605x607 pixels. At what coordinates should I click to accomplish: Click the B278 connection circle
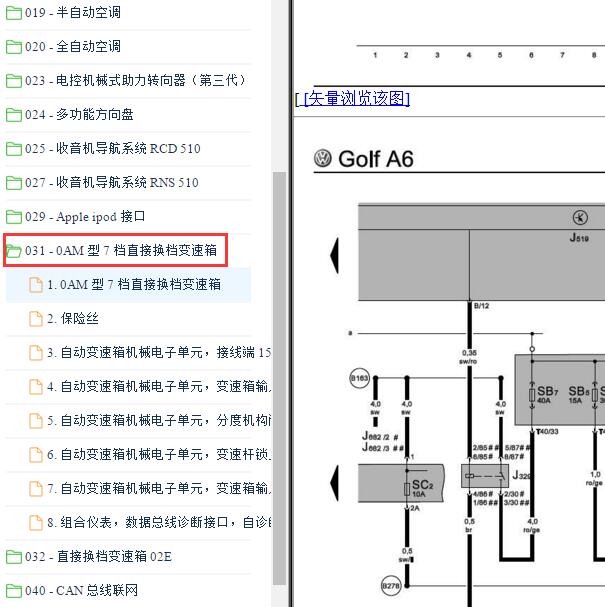[x=391, y=586]
